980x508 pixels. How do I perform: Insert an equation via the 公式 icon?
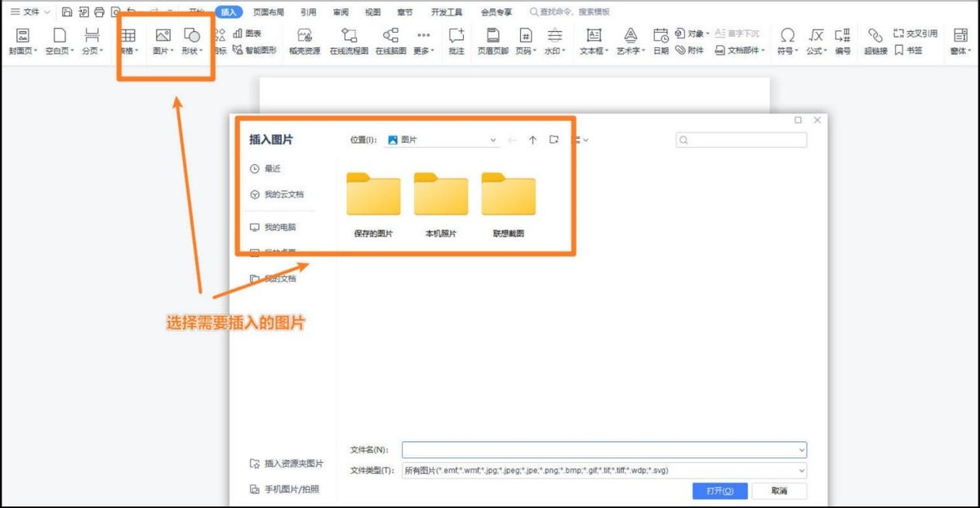(x=816, y=42)
